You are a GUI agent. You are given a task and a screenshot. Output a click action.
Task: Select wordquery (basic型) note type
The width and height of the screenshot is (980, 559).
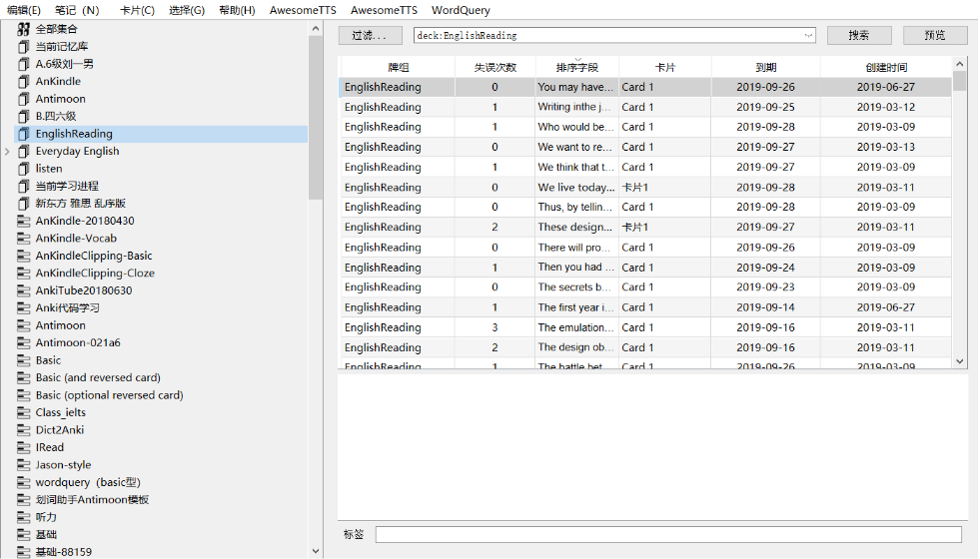[88, 482]
